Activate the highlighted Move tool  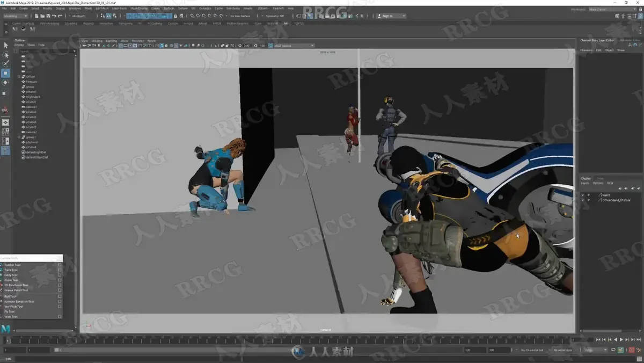tap(5, 73)
